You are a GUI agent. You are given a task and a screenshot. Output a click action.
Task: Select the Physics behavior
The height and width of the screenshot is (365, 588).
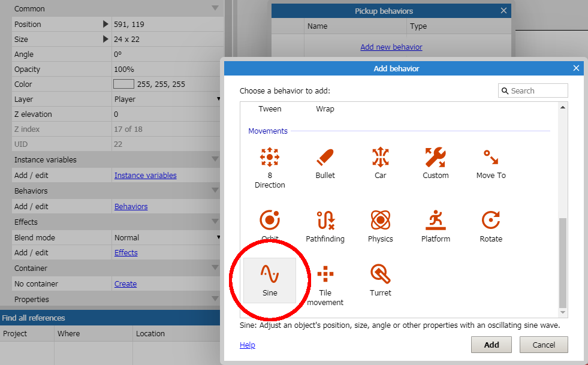point(380,221)
